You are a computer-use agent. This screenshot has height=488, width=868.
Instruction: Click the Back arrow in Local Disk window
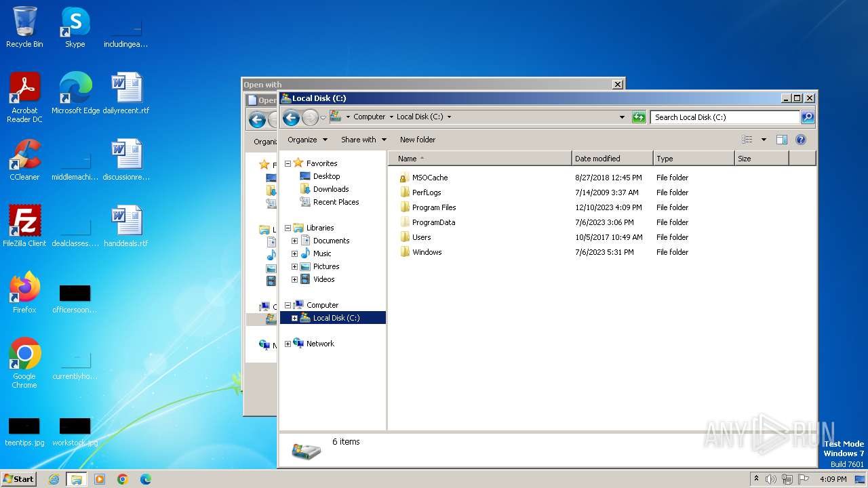[x=291, y=117]
